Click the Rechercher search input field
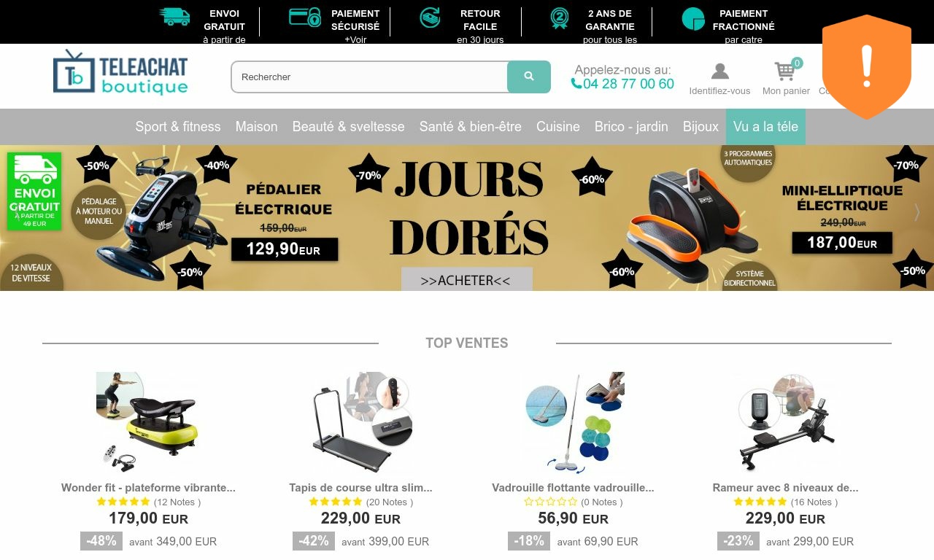The width and height of the screenshot is (934, 560). click(x=369, y=77)
